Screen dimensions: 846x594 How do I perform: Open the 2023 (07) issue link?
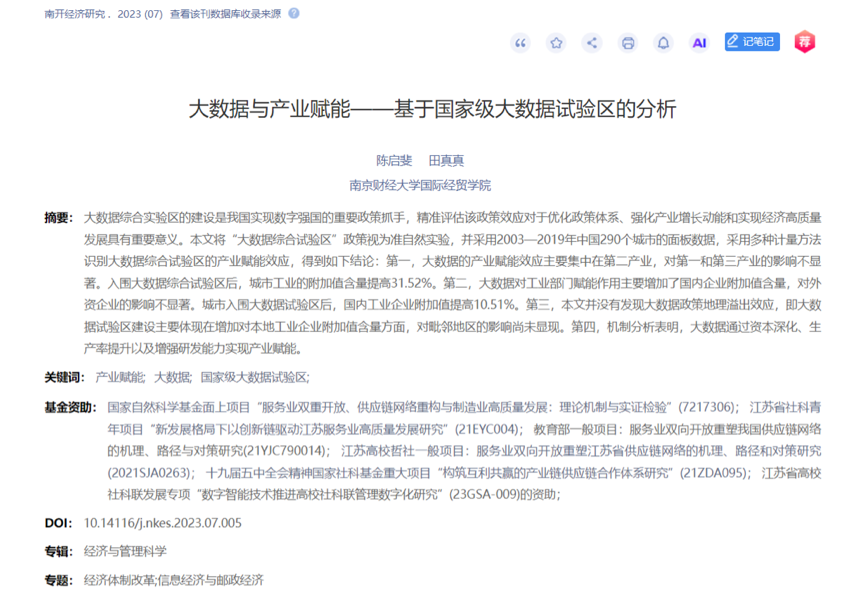(141, 15)
